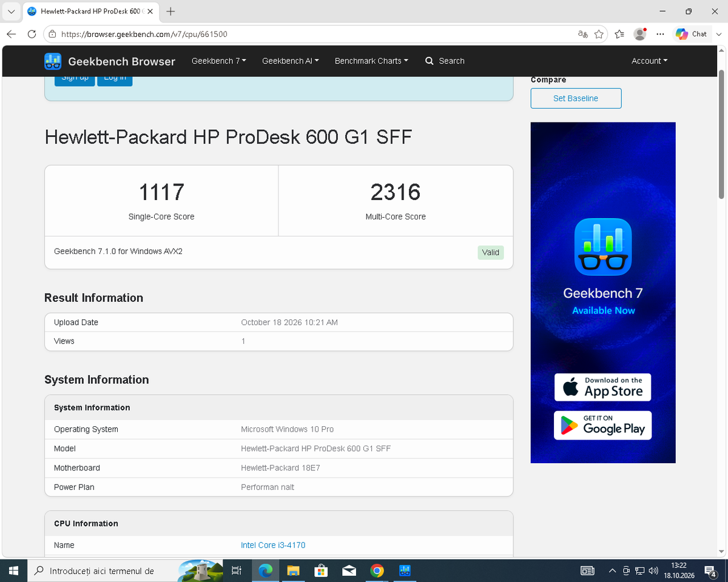Open Mail app from the taskbar
Viewport: 728px width, 582px height.
click(x=349, y=570)
